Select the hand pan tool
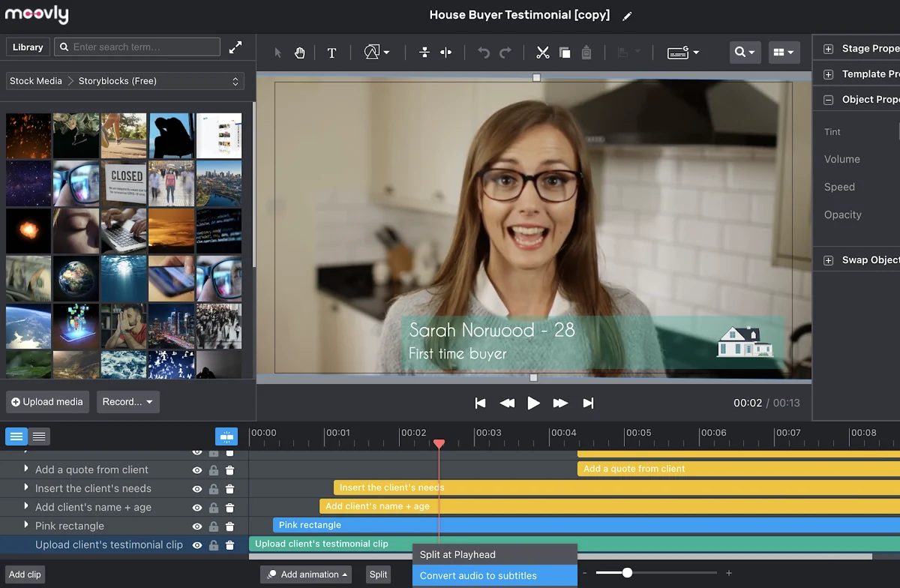The height and width of the screenshot is (588, 900). [299, 52]
